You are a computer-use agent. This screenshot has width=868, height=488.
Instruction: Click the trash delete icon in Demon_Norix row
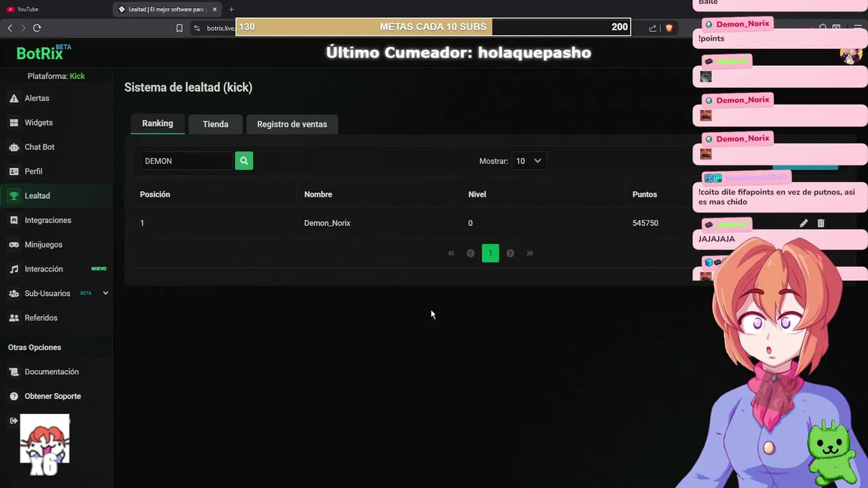(821, 223)
